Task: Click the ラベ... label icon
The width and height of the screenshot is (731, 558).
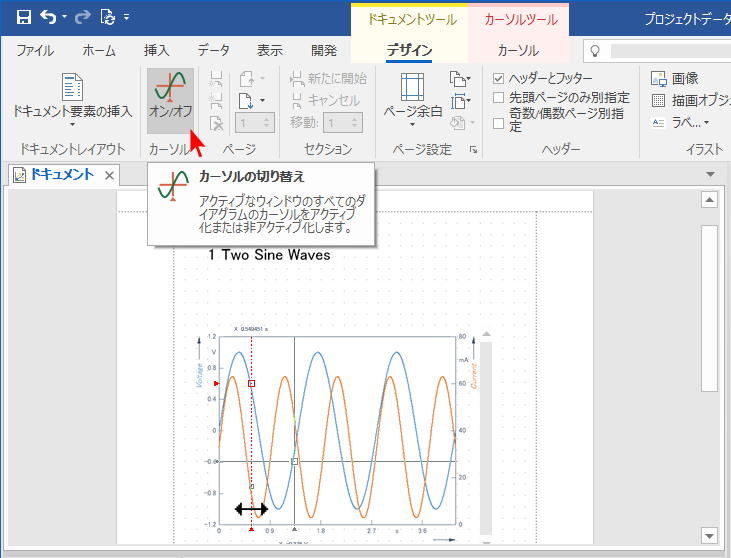Action: 658,123
